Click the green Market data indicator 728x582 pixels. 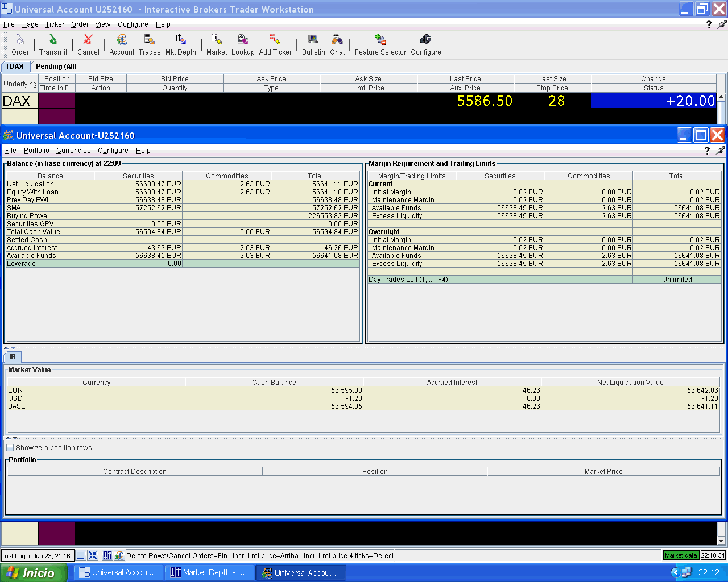pyautogui.click(x=681, y=555)
